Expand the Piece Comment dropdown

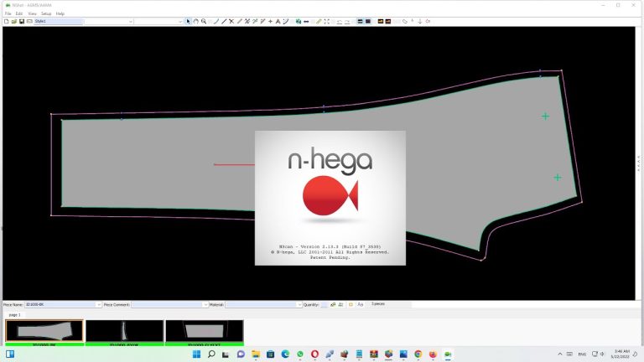(205, 304)
